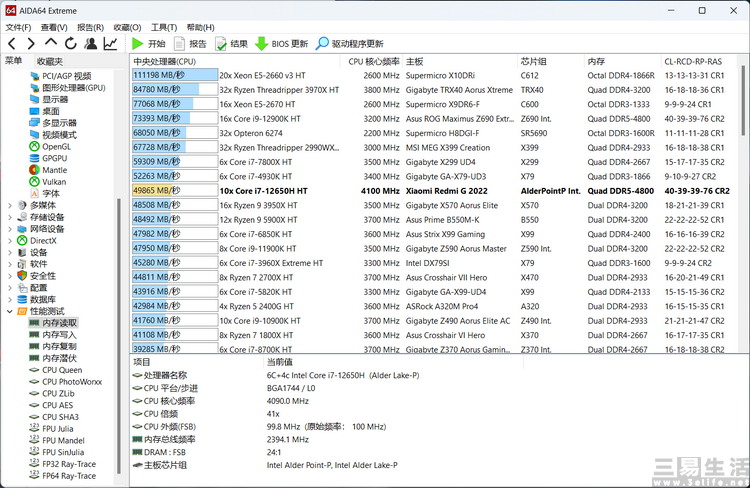The width and height of the screenshot is (750, 488).
Task: Select the 多显示器 tree item
Action: pos(59,123)
